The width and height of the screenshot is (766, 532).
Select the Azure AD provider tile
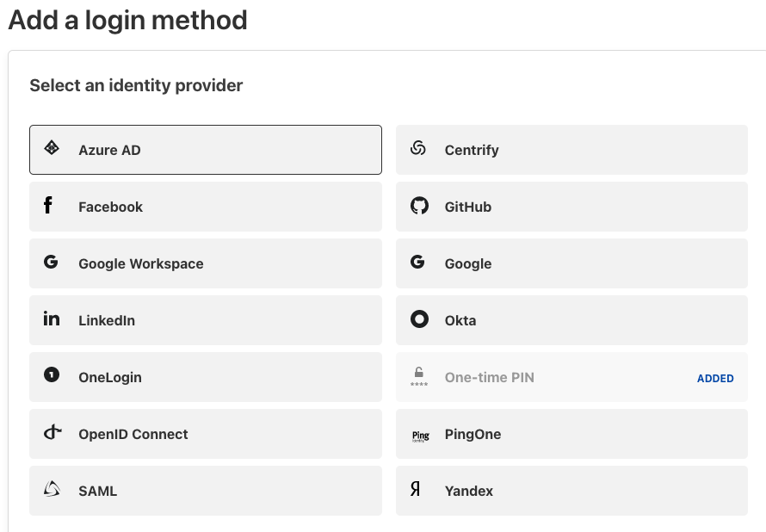pos(205,150)
